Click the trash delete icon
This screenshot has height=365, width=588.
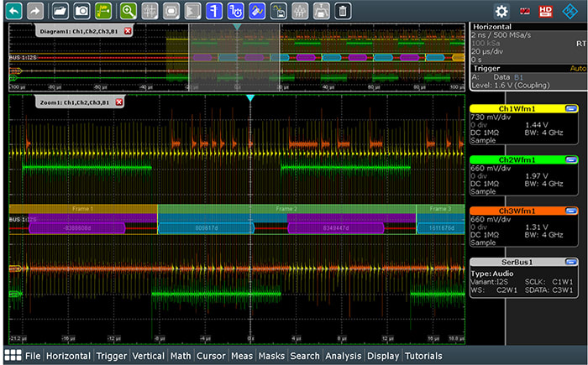[343, 11]
